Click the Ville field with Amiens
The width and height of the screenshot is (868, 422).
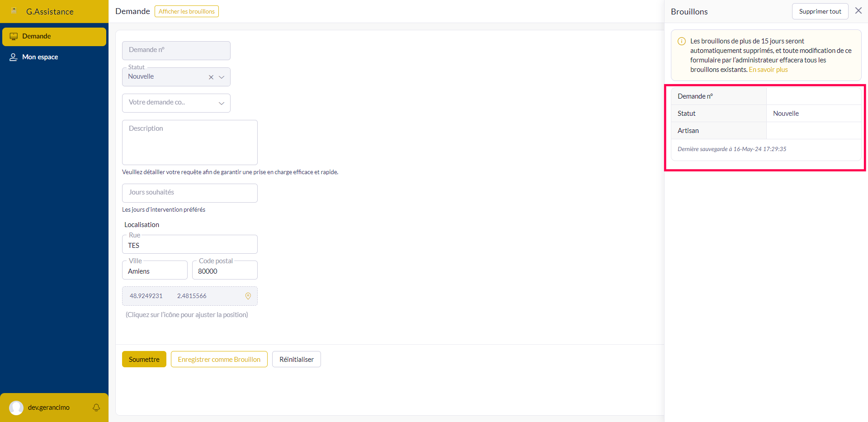click(155, 270)
